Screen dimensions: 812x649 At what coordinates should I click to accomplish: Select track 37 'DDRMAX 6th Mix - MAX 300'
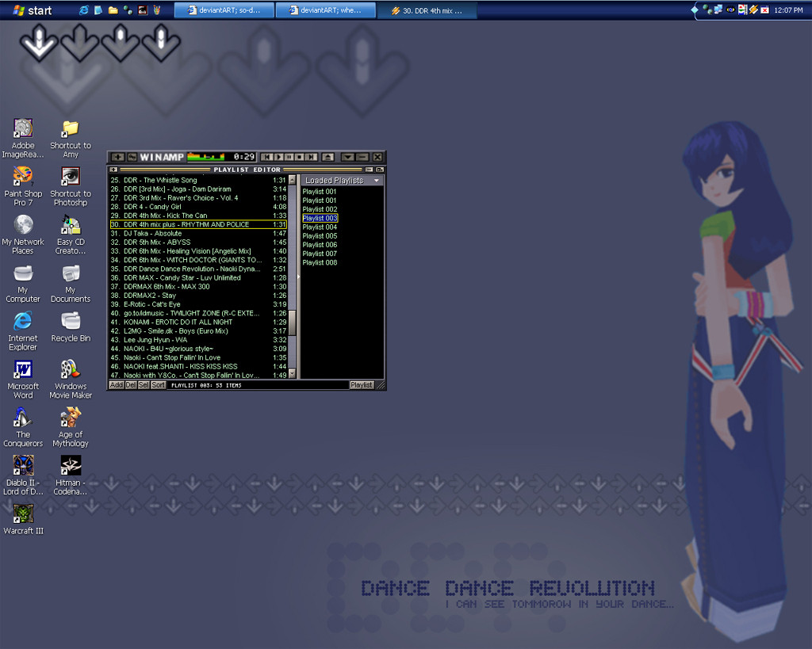pos(197,286)
